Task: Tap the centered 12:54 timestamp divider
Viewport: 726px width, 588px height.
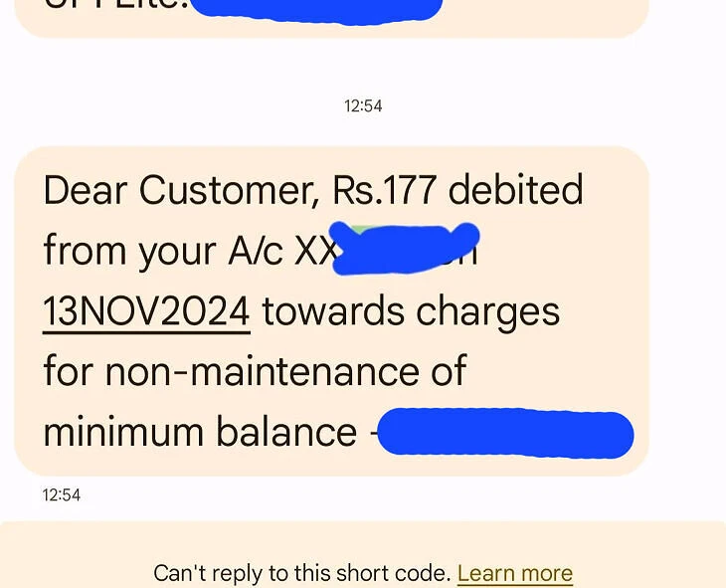Action: tap(363, 106)
